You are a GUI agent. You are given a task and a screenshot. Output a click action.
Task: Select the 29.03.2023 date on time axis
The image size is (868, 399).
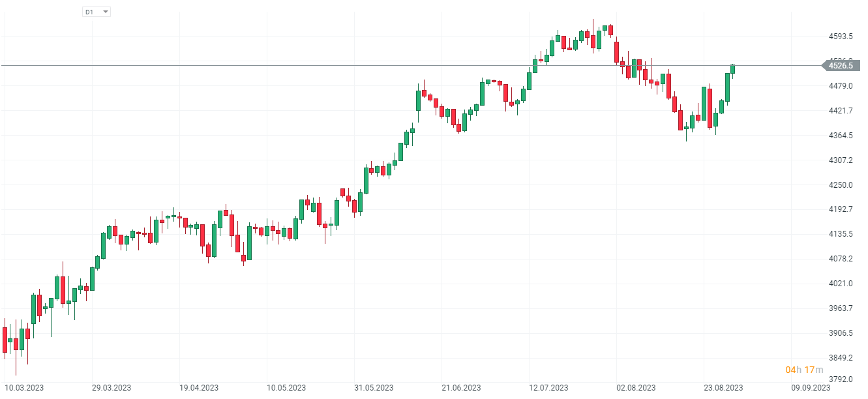110,387
